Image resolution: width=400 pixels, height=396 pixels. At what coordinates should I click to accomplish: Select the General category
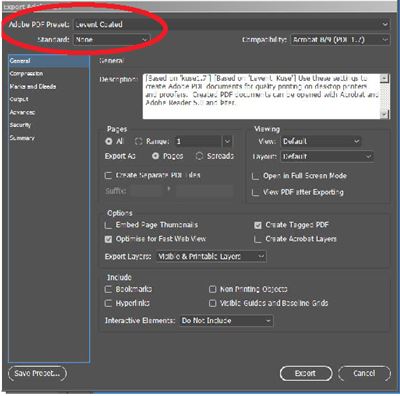(x=49, y=61)
